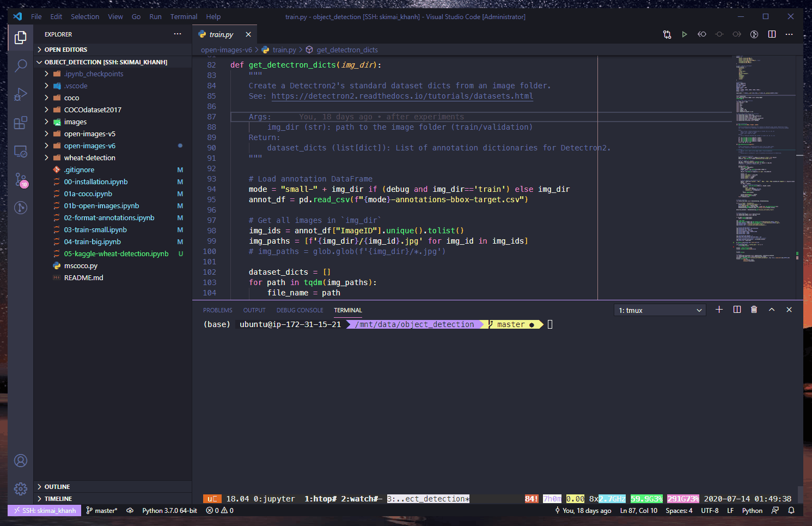Open the Terminal menu
Viewport: 812px width, 526px height.
[184, 17]
